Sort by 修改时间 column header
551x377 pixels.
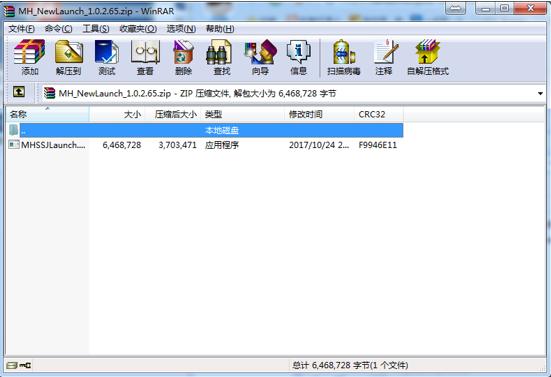coord(320,114)
